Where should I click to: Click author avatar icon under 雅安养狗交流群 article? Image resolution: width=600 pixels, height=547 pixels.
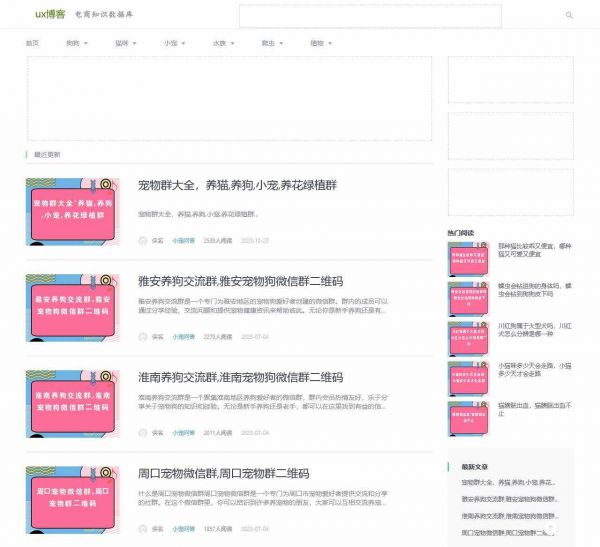[x=143, y=337]
